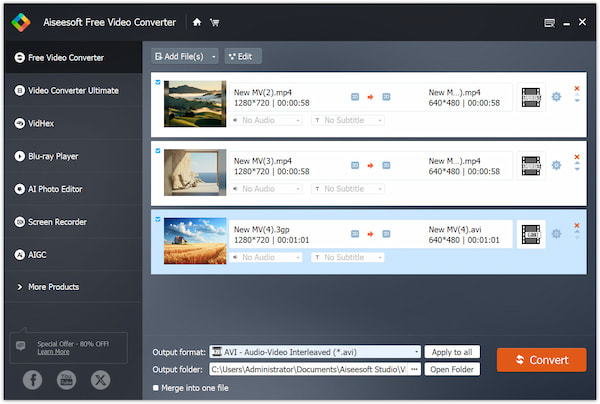Screen dimensions: 600x404
Task: Open the Output format AVI dropdown
Action: 315,352
